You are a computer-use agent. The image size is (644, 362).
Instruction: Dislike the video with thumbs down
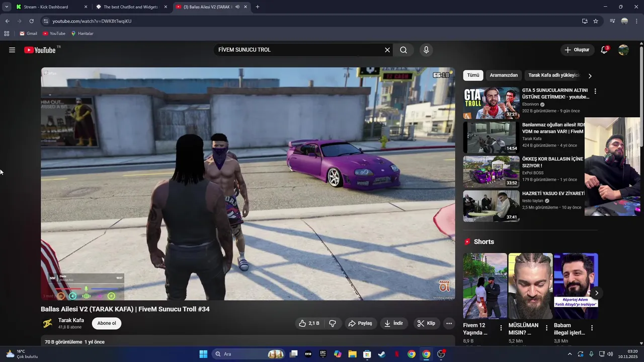(x=333, y=323)
